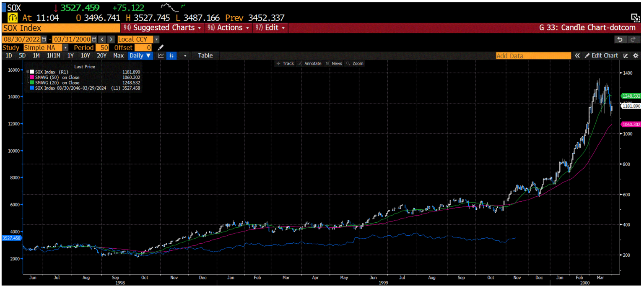This screenshot has height=289, width=644.
Task: Select the line chart icon
Action: [161, 55]
